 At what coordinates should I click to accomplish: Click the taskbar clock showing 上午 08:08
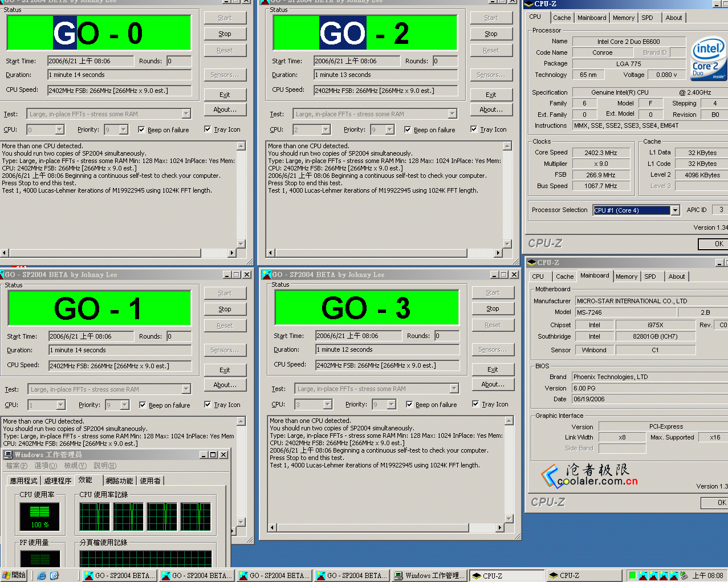tap(707, 576)
